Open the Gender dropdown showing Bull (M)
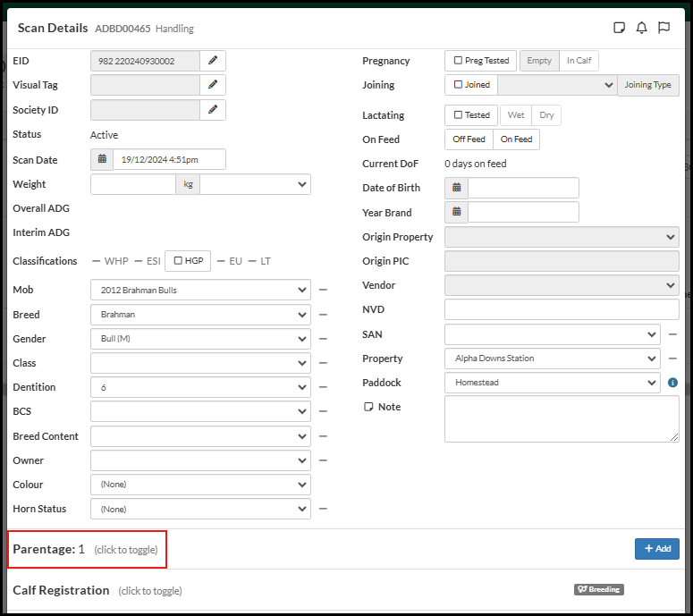This screenshot has width=693, height=616. (x=200, y=339)
